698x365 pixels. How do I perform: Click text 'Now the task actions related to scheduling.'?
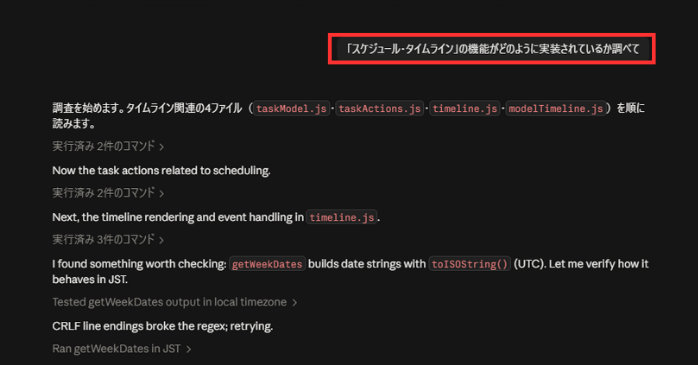tap(161, 170)
